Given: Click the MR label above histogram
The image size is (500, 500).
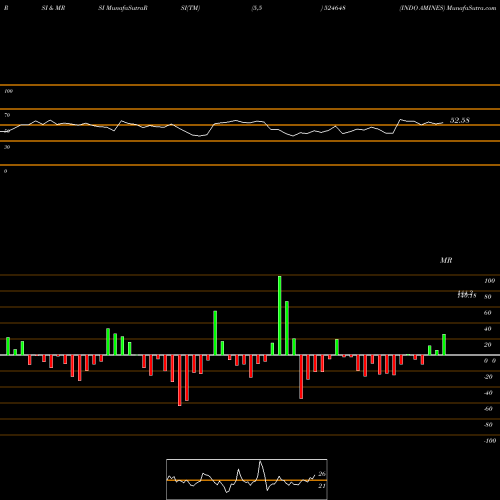Looking at the screenshot, I should click(446, 260).
